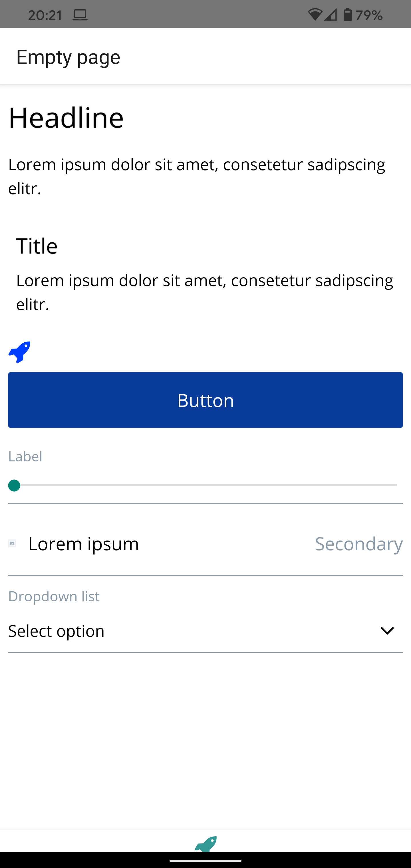Viewport: 411px width, 868px height.
Task: Tap the Wi-Fi status icon
Action: click(x=315, y=15)
